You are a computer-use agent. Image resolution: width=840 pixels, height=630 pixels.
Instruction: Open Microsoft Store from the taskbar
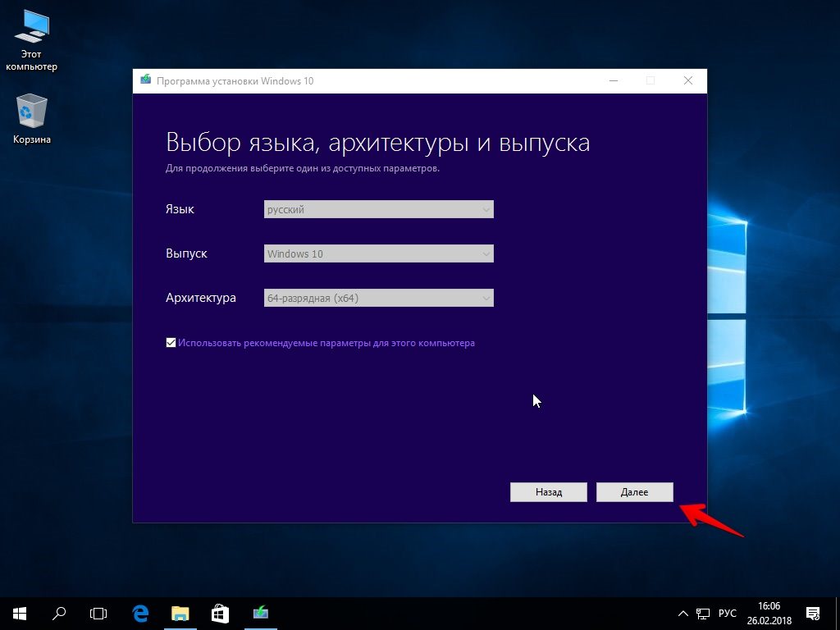[x=220, y=614]
